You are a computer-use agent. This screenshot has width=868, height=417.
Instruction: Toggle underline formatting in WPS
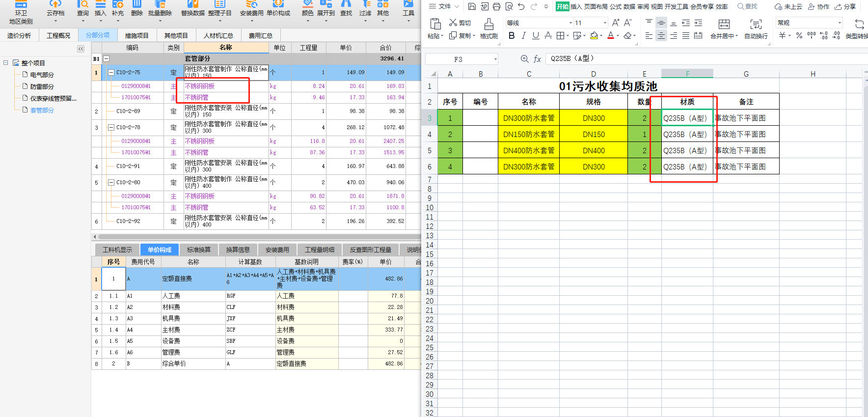pyautogui.click(x=536, y=35)
